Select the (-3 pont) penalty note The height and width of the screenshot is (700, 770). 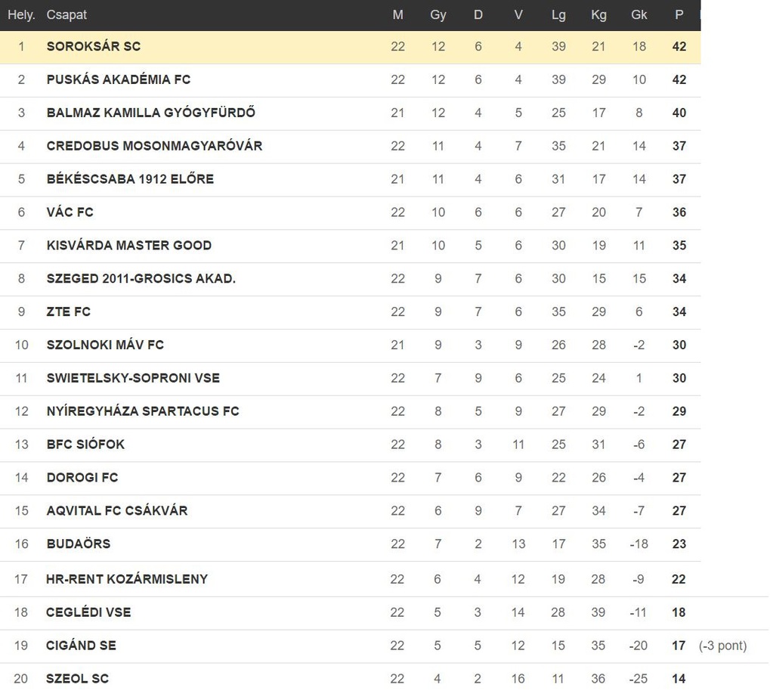pyautogui.click(x=722, y=646)
